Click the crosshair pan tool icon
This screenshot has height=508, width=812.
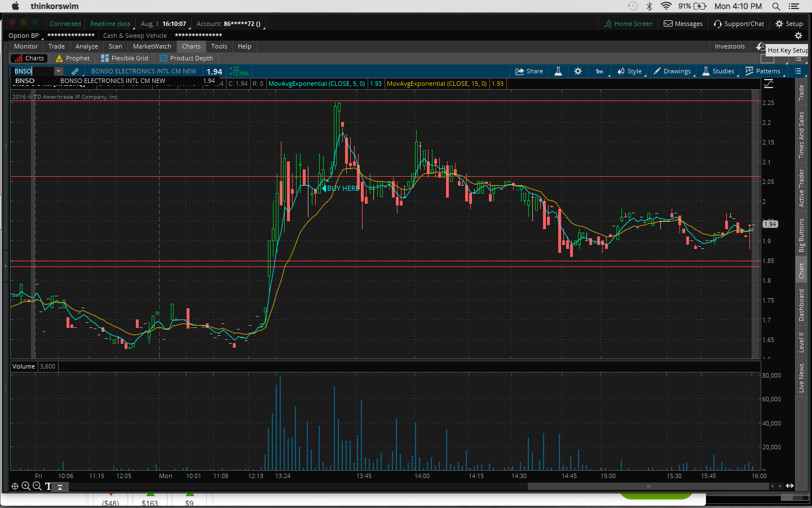(x=15, y=486)
